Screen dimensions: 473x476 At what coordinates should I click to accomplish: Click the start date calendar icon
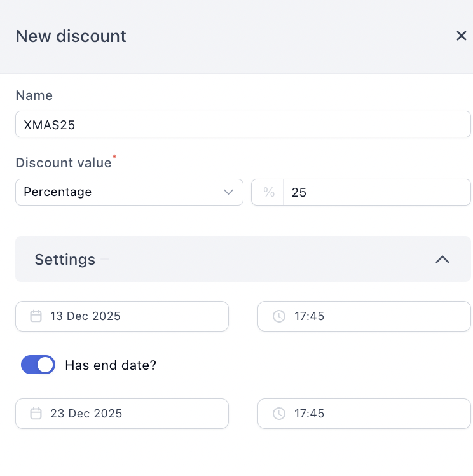point(36,316)
